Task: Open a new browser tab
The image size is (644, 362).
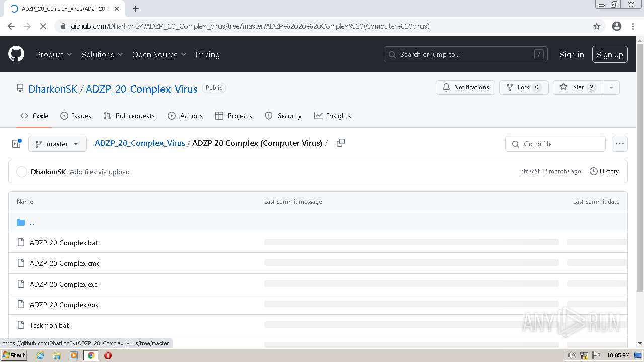Action: pos(136,9)
